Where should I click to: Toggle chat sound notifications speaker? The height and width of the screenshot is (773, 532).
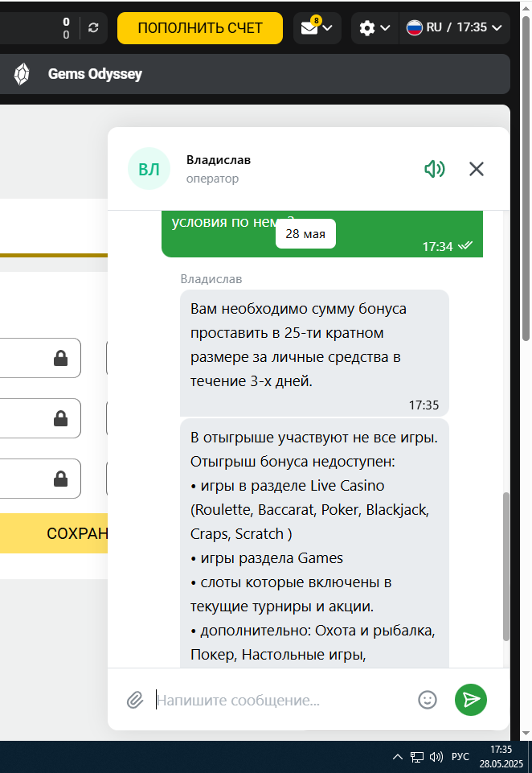435,169
